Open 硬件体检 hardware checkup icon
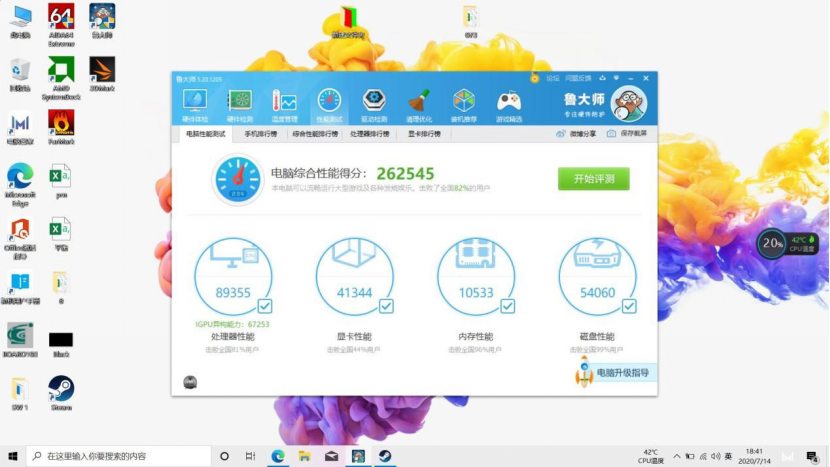830x467 pixels. point(194,103)
